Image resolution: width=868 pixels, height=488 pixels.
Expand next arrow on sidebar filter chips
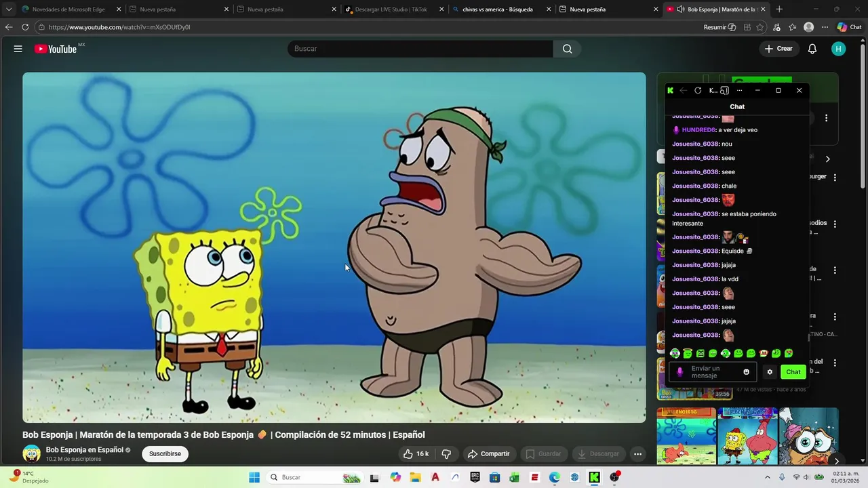pyautogui.click(x=827, y=159)
